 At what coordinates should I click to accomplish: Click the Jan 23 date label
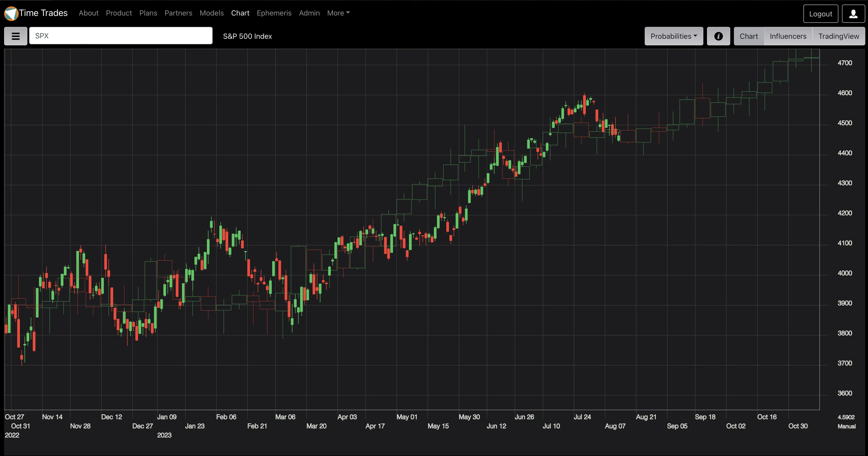coord(195,426)
